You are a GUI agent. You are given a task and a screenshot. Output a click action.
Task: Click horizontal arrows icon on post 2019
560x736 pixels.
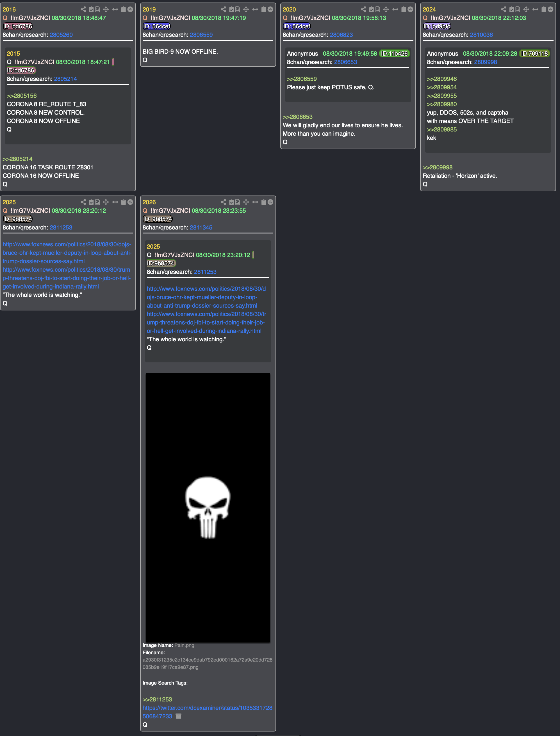(255, 9)
